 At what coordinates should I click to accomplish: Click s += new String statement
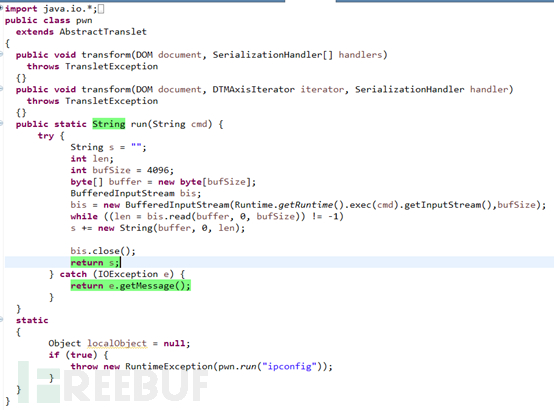[x=158, y=228]
